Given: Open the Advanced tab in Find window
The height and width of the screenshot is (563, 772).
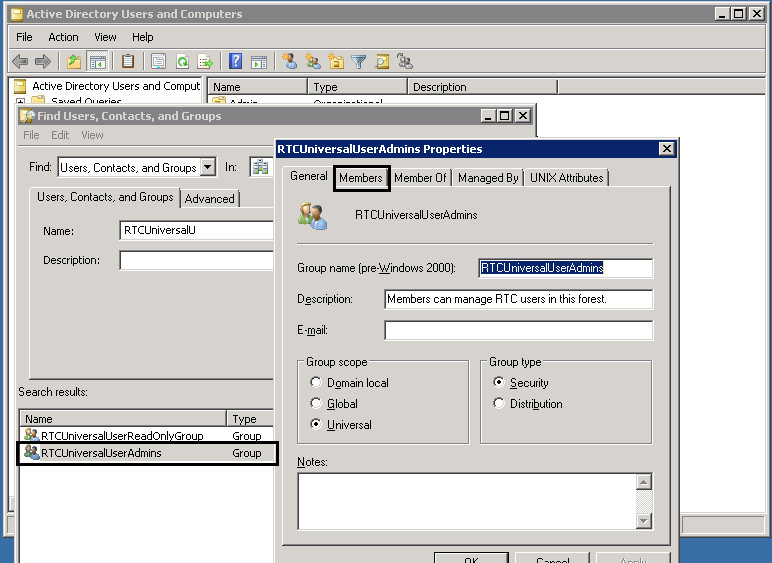Looking at the screenshot, I should click(x=210, y=199).
